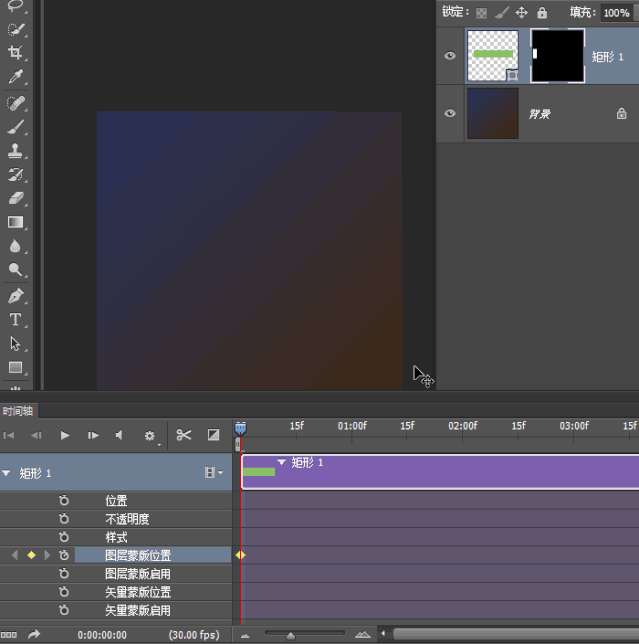Image resolution: width=639 pixels, height=644 pixels.
Task: Select the Path Selection tool
Action: (15, 343)
